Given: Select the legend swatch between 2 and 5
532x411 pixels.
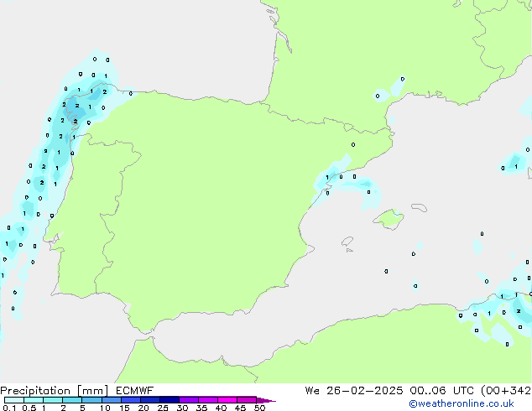Looking at the screenshot, I should click(72, 400).
